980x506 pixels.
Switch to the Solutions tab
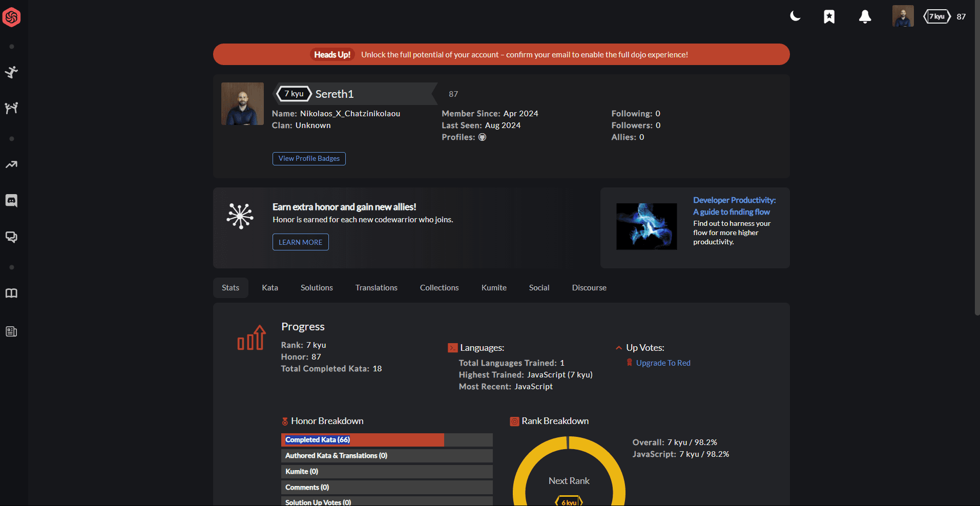click(x=317, y=288)
